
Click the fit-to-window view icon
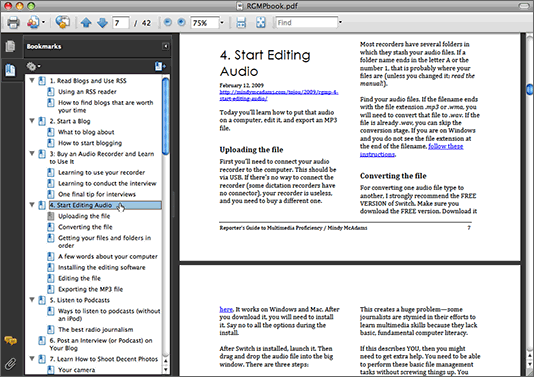[261, 22]
